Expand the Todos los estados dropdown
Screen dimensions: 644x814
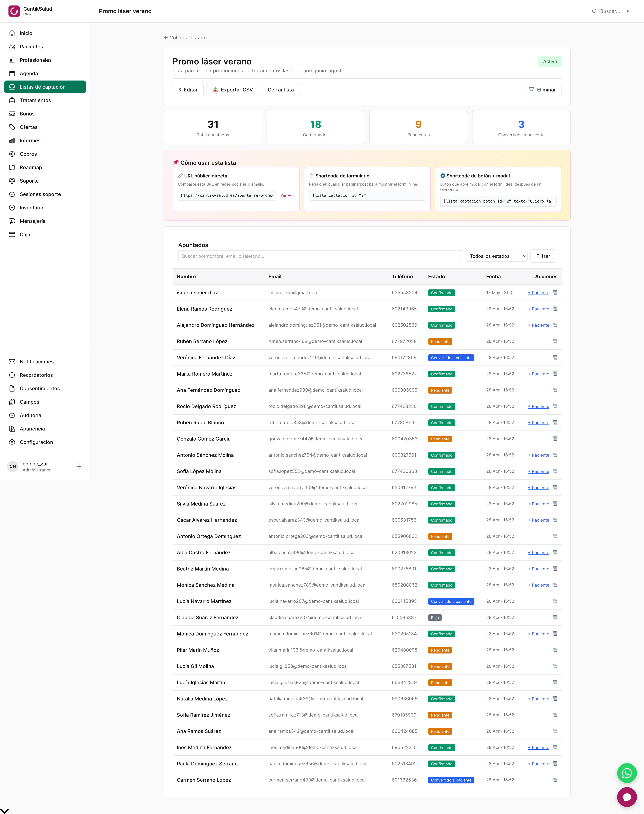[x=496, y=256]
